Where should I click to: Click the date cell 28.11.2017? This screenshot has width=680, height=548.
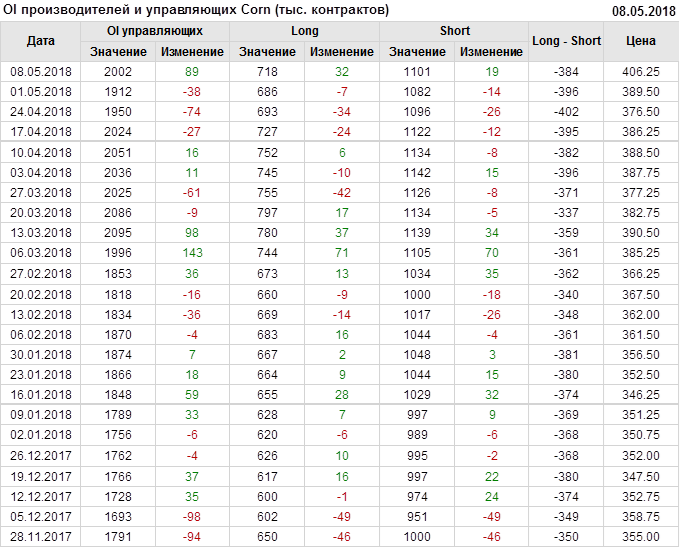[41, 537]
